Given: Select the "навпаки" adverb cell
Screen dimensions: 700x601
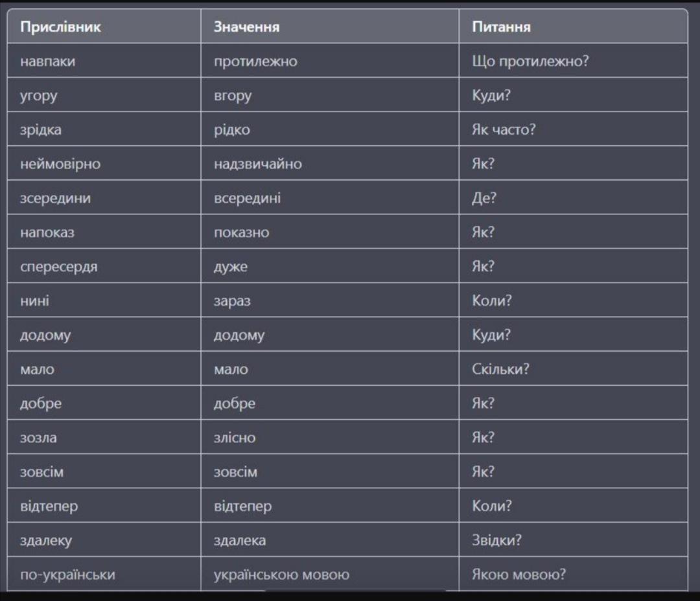Looking at the screenshot, I should pos(47,62).
